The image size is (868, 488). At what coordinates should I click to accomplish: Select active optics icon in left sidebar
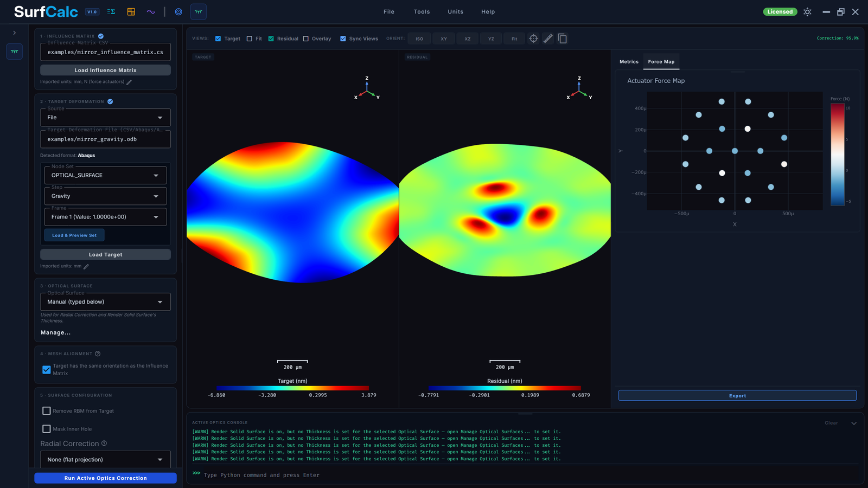point(15,52)
